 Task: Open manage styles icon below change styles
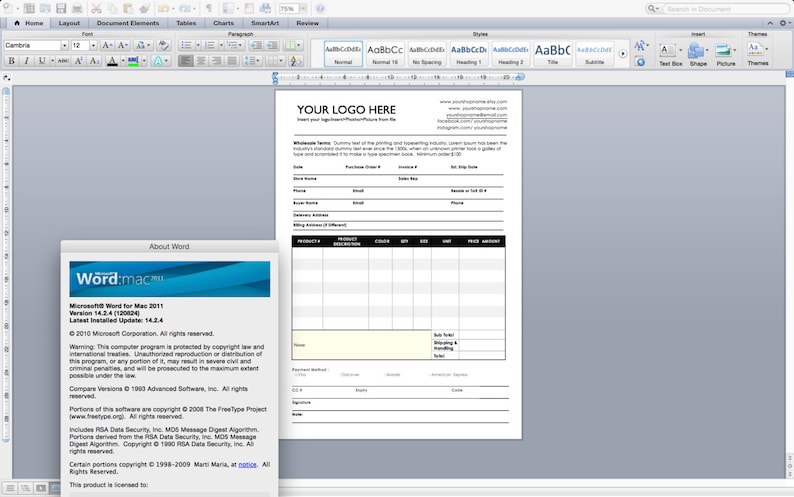[x=640, y=62]
